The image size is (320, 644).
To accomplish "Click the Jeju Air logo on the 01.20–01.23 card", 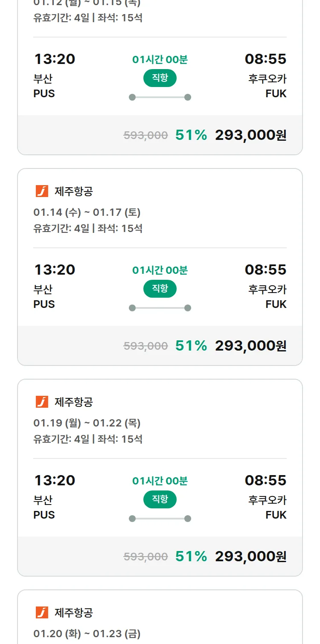I will 42,612.
